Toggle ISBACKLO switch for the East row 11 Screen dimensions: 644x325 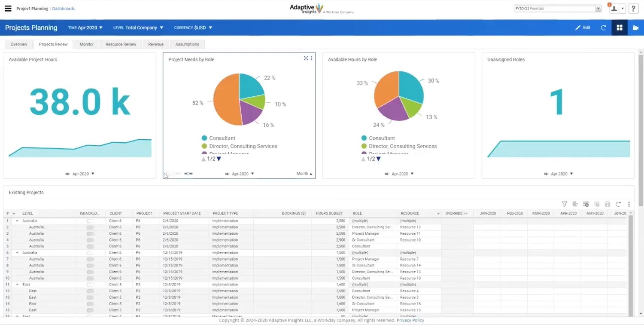[x=90, y=284]
